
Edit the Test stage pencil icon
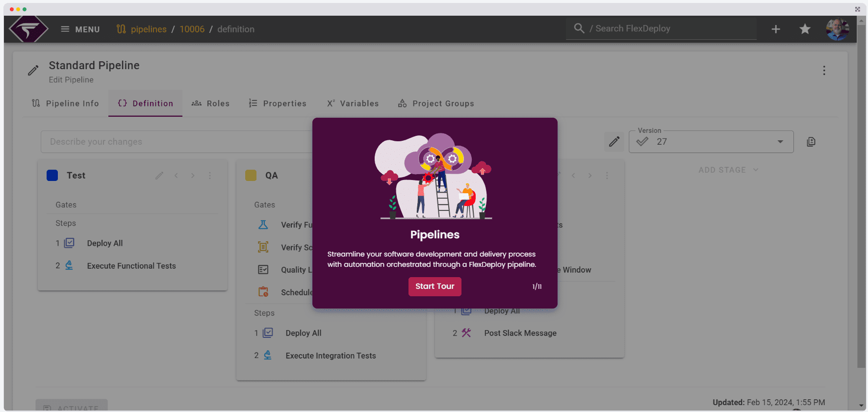(x=159, y=176)
